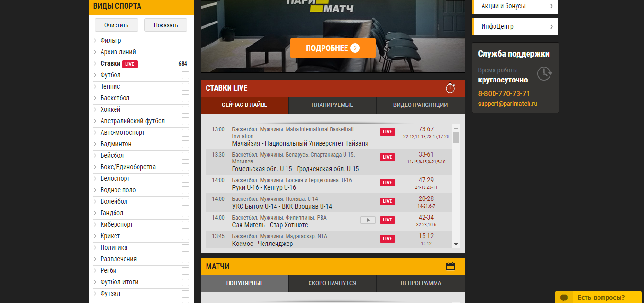644x303 pixels.
Task: Switch to Популярные matches tab
Action: (245, 283)
